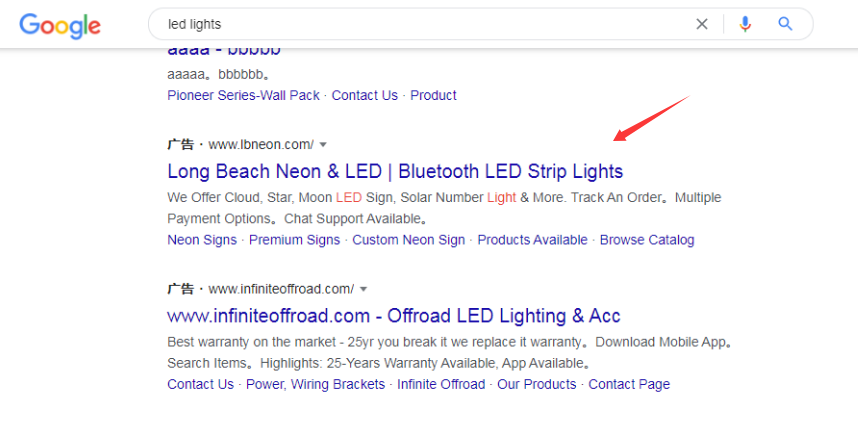Viewport: 858px width, 444px height.
Task: Open the Browse Catalog sitelink
Action: point(646,240)
